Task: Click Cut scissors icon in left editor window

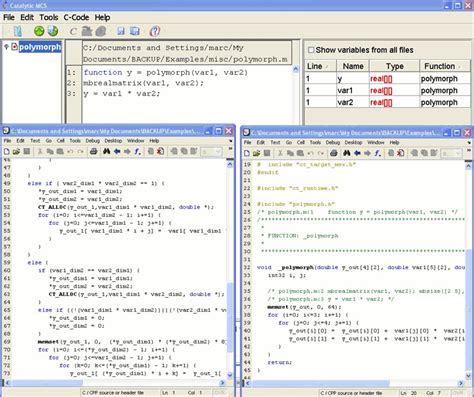Action: [x=40, y=152]
